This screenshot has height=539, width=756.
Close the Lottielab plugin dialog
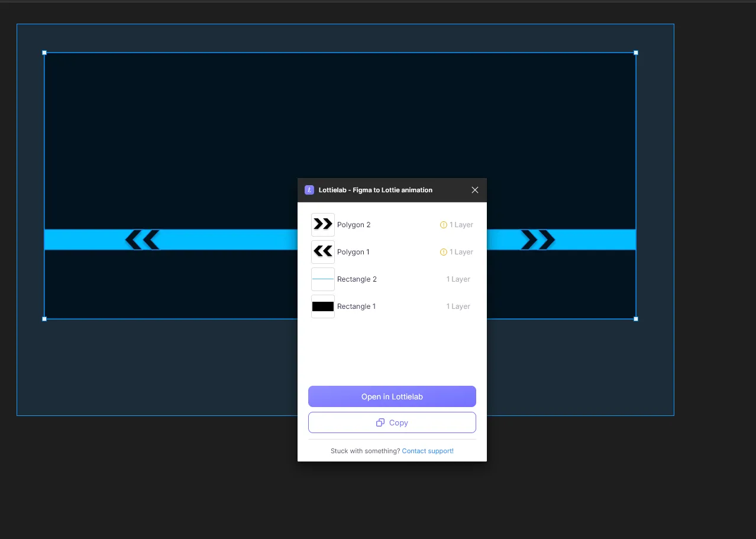tap(474, 190)
